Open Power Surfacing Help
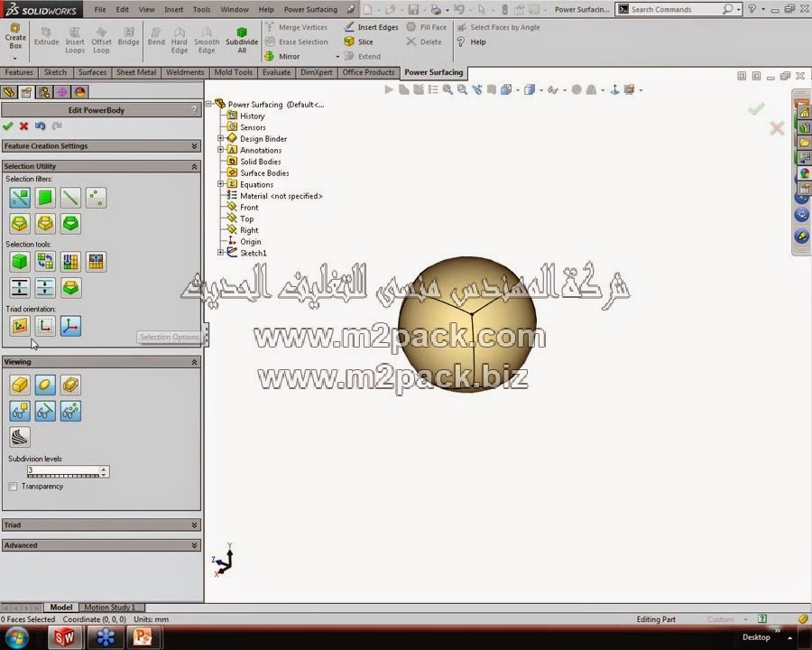The width and height of the screenshot is (812, 650). pos(471,42)
